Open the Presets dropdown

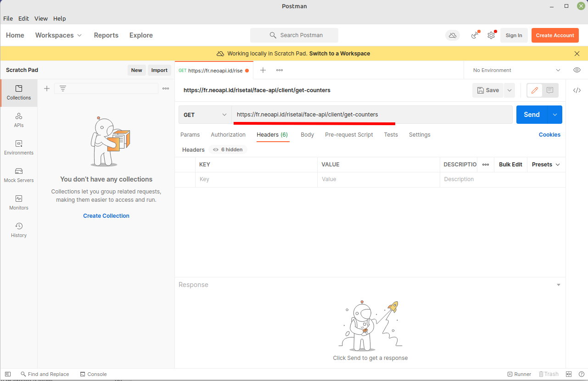(x=546, y=165)
